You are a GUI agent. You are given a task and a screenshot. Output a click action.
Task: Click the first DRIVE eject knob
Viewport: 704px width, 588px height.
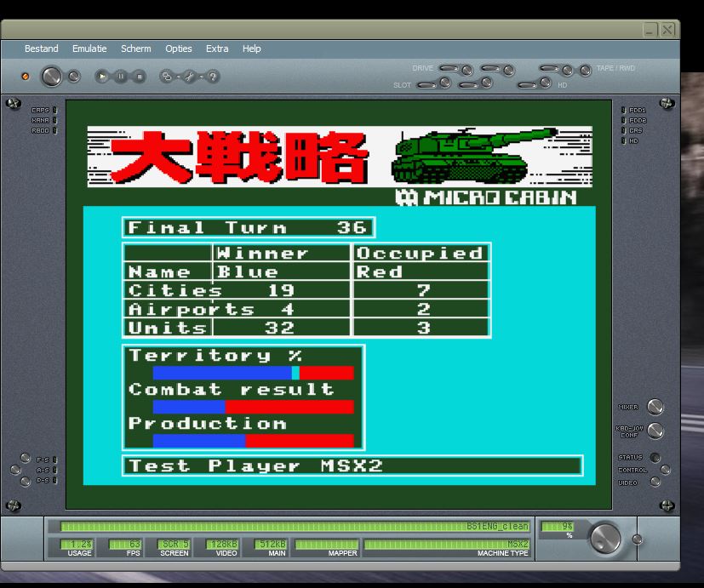[x=467, y=70]
